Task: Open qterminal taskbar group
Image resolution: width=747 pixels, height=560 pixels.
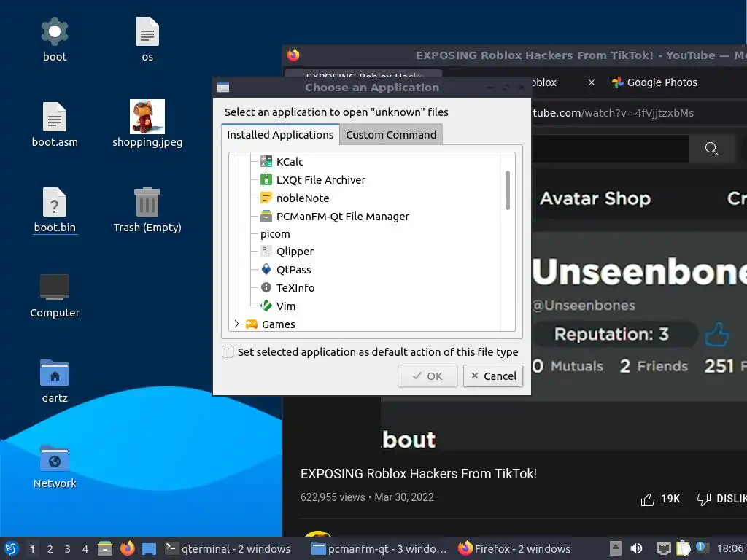Action: pos(228,549)
